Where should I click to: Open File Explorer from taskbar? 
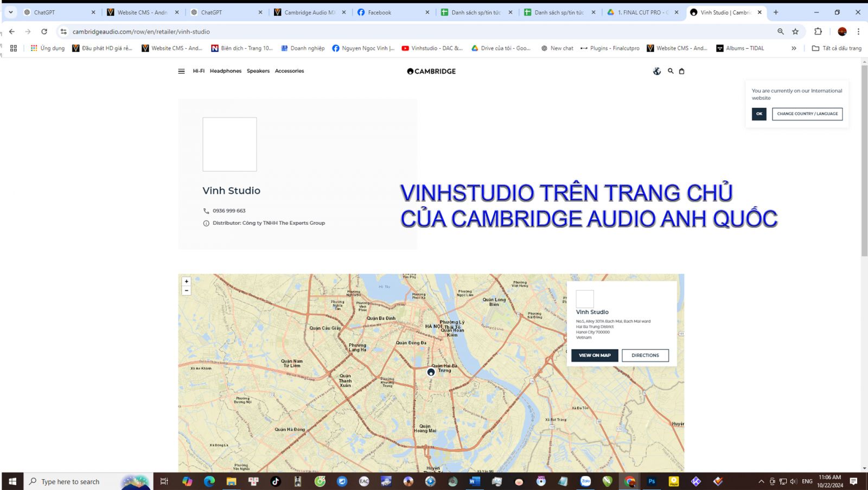(x=232, y=481)
